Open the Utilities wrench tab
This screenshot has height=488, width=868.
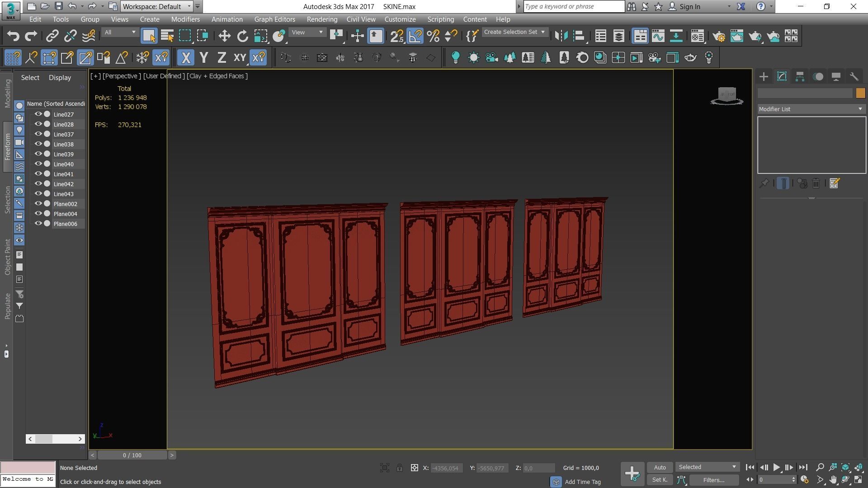(854, 77)
